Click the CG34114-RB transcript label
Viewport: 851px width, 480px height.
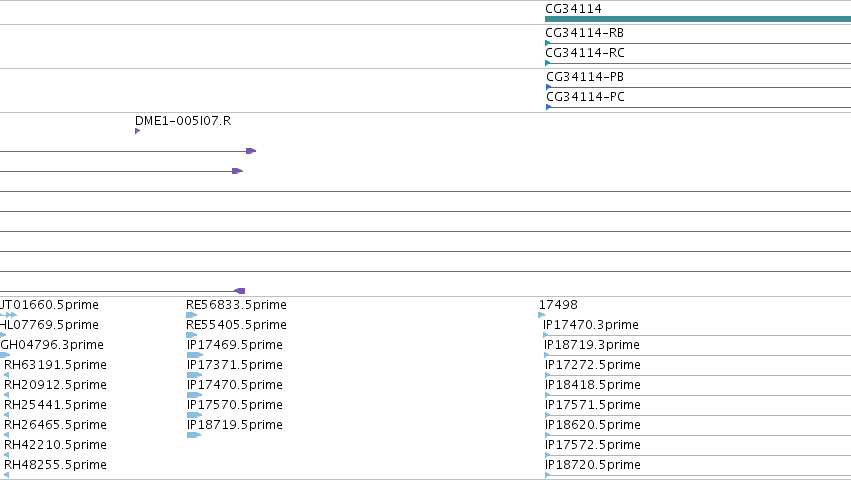click(x=585, y=33)
